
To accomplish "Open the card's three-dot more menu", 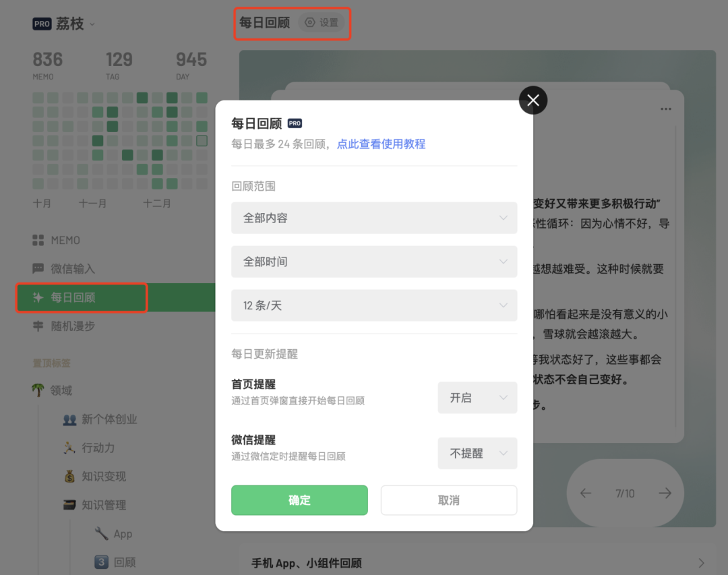I will 666,109.
